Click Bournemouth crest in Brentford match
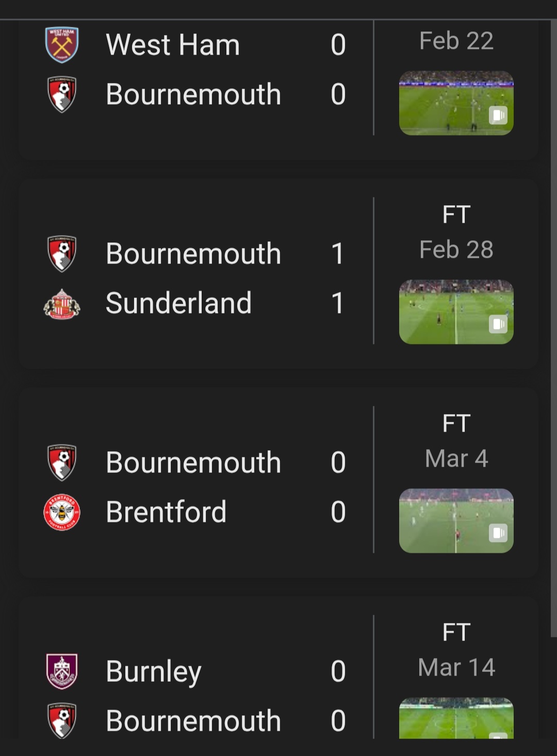This screenshot has width=557, height=756. tap(62, 463)
